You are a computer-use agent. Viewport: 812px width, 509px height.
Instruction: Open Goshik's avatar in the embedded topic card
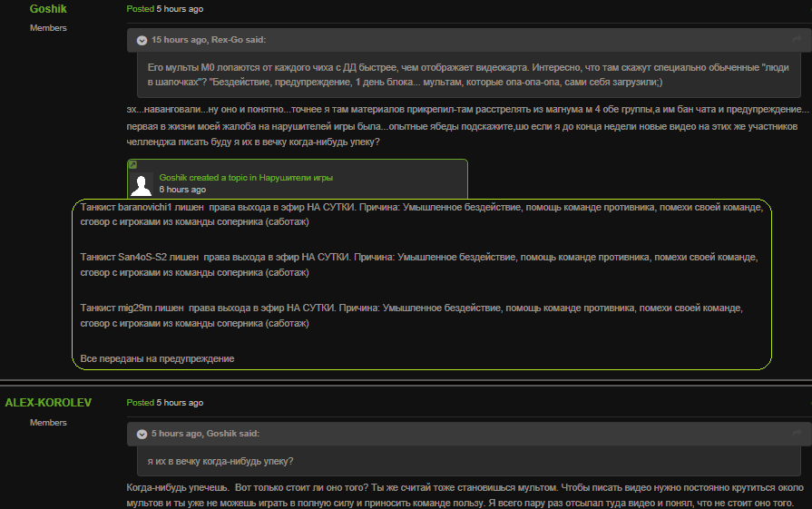point(141,185)
